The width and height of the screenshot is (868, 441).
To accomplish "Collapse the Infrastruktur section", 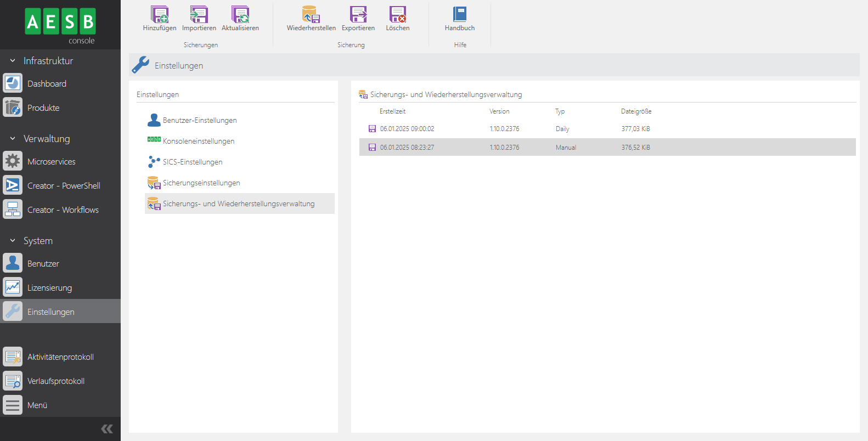I will click(13, 61).
